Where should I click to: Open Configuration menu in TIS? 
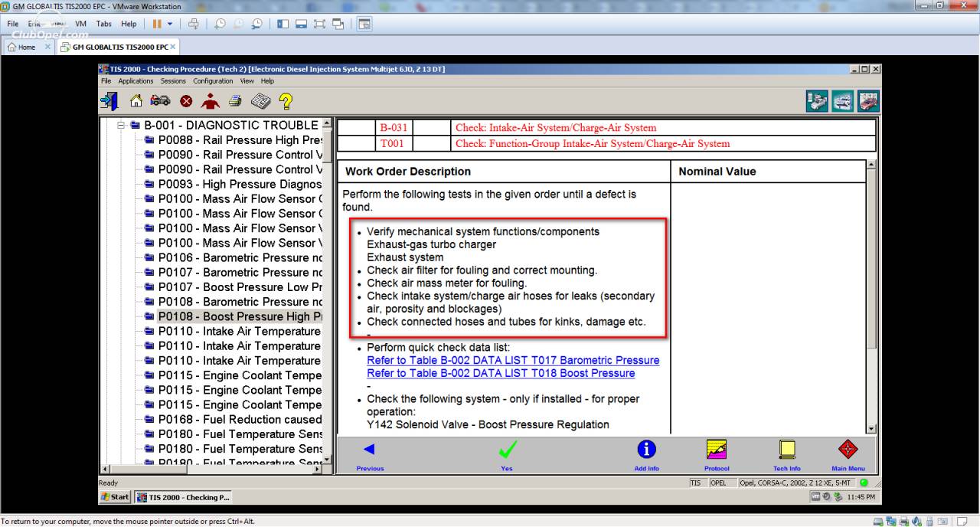[213, 80]
